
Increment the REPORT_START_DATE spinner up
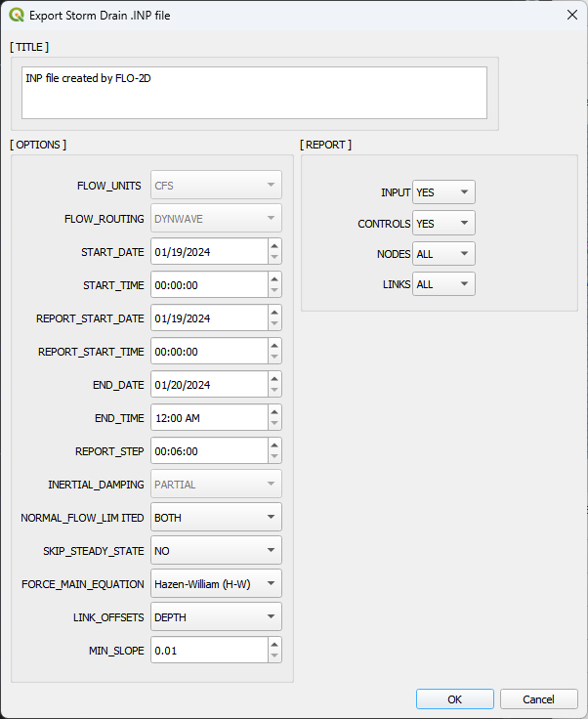coord(274,312)
